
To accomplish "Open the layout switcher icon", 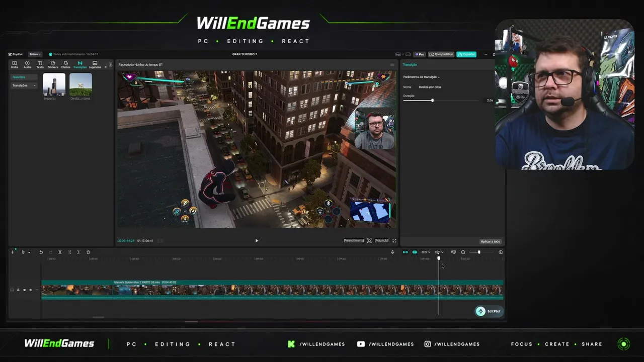I will [398, 54].
